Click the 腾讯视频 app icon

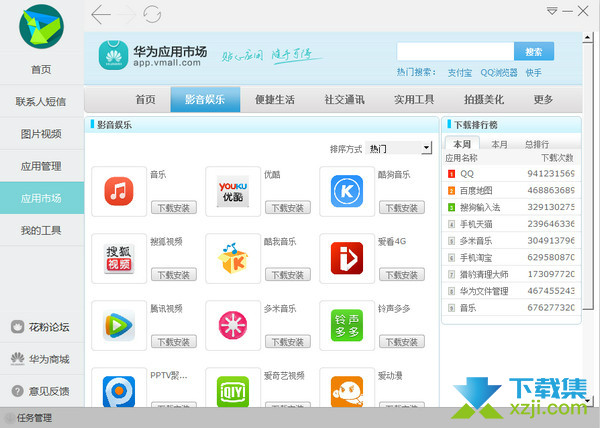click(x=119, y=325)
